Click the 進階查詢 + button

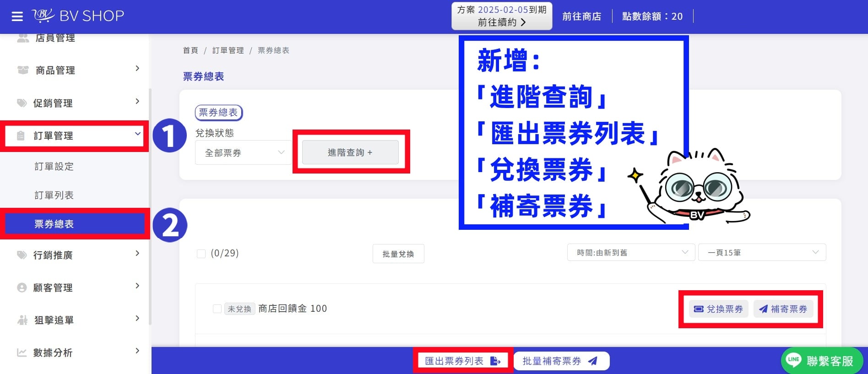pos(350,152)
